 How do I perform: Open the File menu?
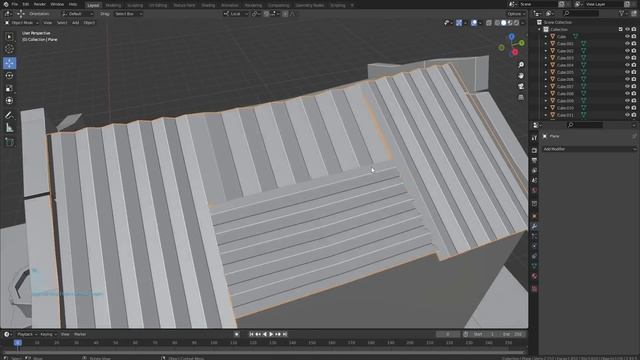coord(15,4)
